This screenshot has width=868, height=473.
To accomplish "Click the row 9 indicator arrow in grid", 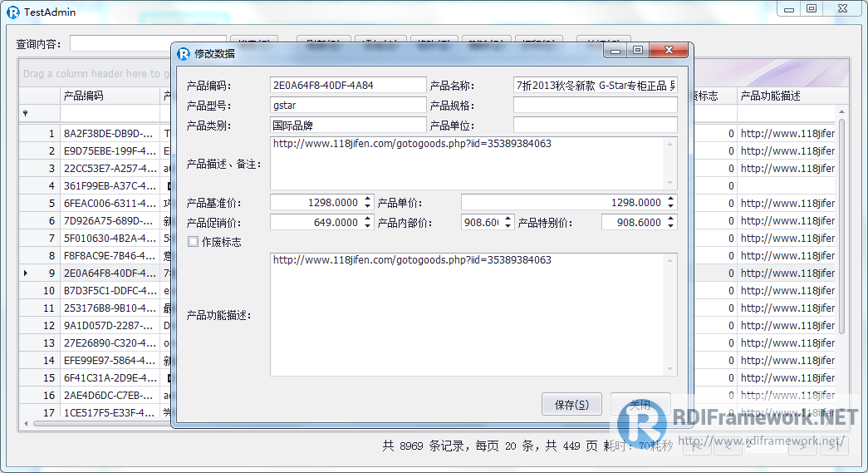I will (x=26, y=273).
